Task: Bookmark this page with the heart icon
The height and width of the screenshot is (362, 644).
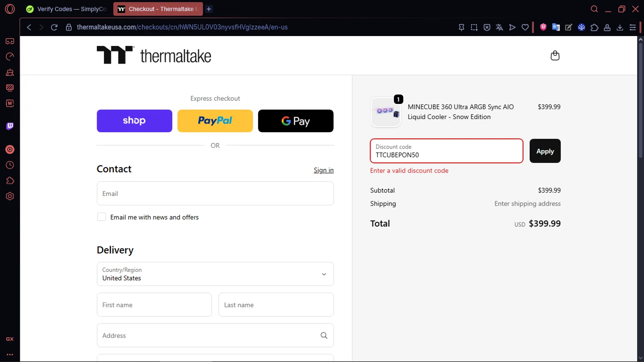Action: coord(525,27)
